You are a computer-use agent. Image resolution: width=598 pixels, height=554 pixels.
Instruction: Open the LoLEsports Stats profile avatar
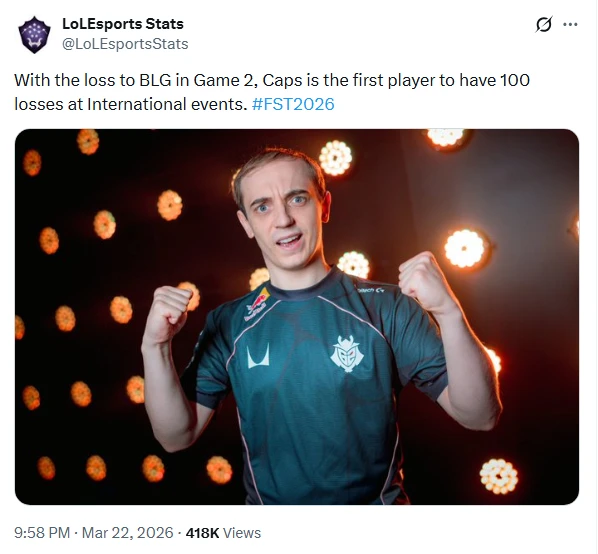click(x=34, y=34)
